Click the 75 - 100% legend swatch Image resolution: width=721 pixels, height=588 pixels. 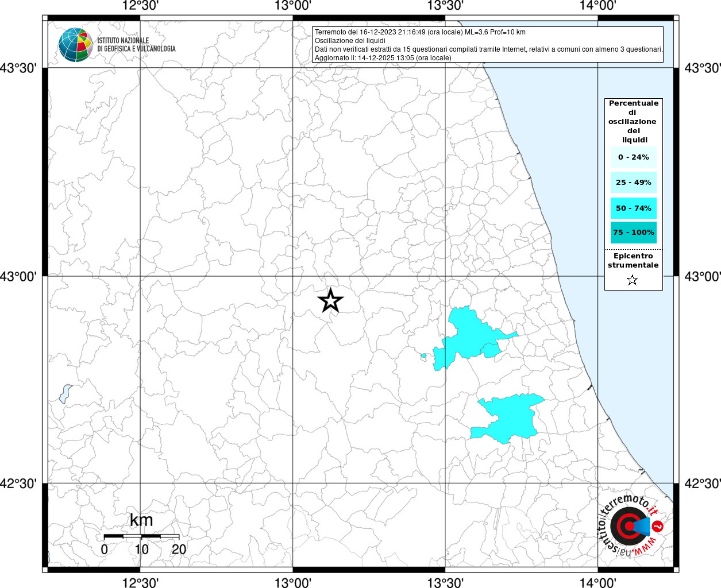point(633,233)
